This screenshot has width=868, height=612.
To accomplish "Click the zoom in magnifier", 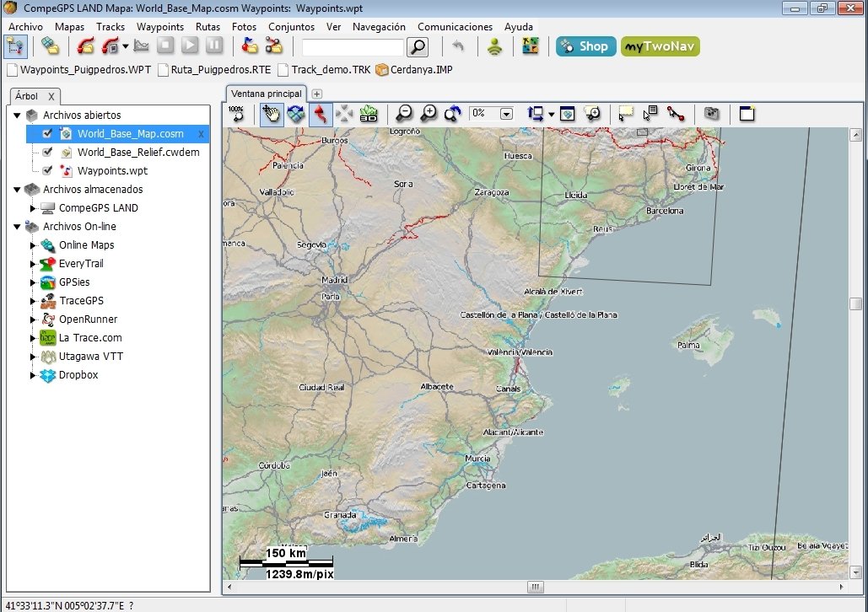I will click(x=429, y=114).
